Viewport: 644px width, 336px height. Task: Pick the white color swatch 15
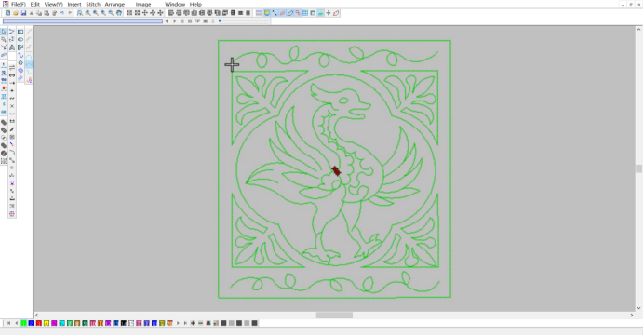pos(131,323)
